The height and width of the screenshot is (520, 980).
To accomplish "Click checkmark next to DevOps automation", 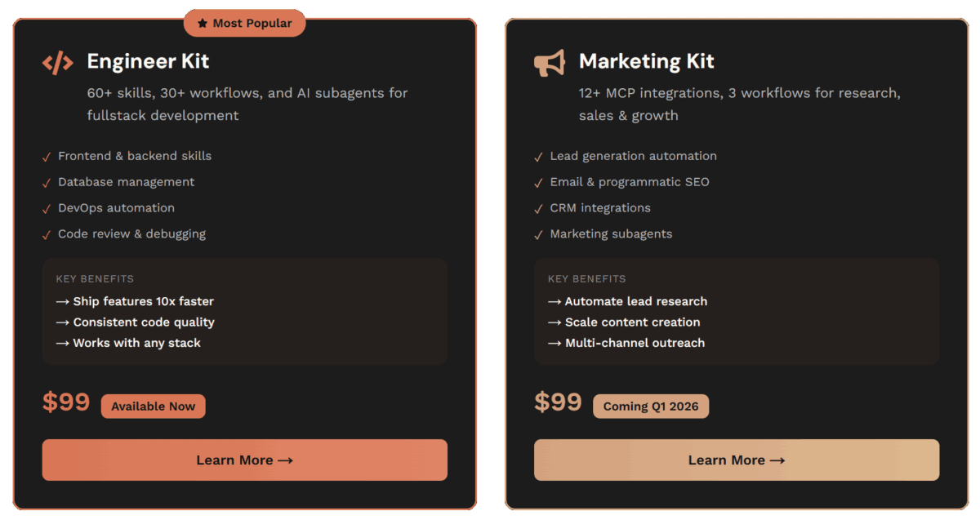I will pyautogui.click(x=47, y=209).
